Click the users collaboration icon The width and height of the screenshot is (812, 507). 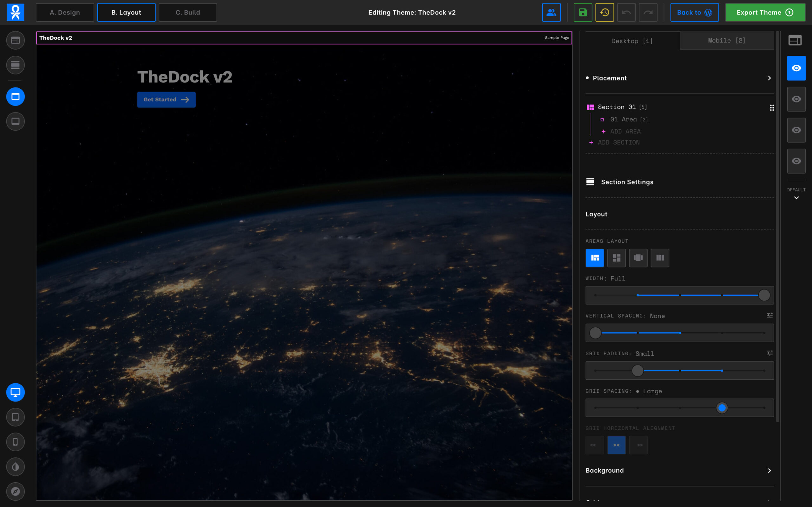pos(551,12)
